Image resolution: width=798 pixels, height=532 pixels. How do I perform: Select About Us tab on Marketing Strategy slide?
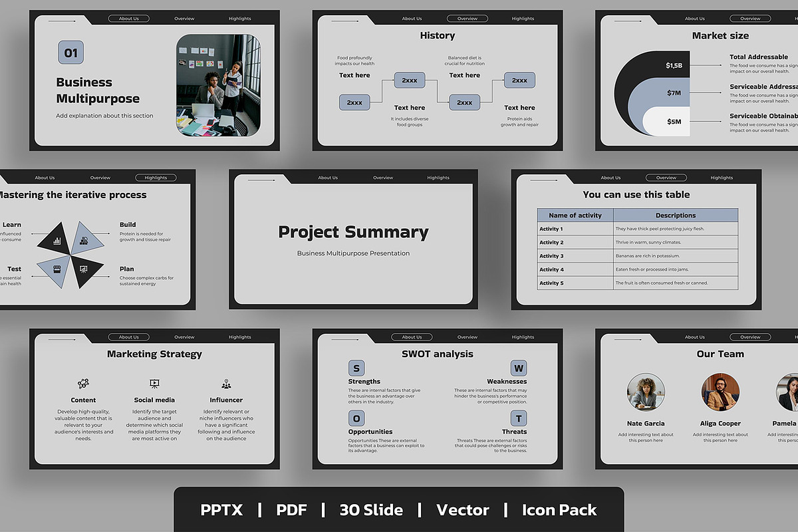click(x=129, y=337)
